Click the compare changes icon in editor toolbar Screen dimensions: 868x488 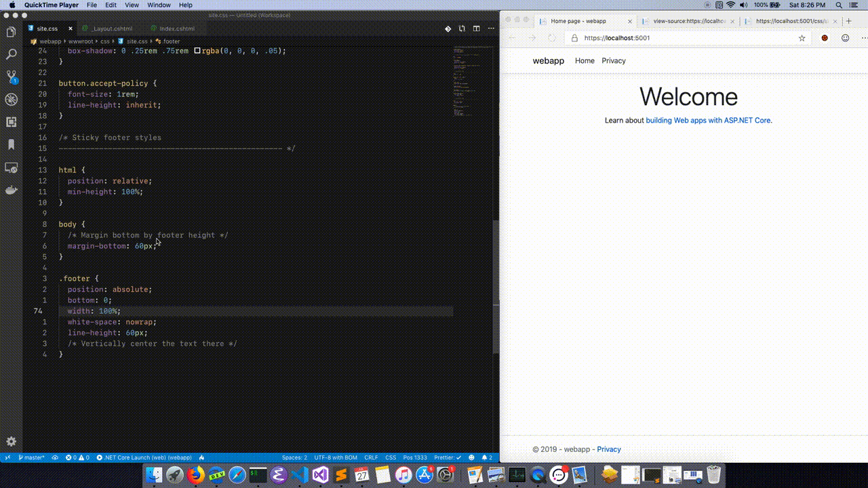coord(462,28)
